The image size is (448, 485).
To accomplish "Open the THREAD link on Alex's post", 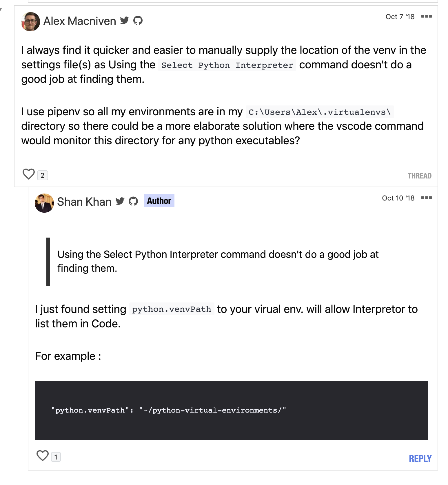I will click(x=419, y=176).
